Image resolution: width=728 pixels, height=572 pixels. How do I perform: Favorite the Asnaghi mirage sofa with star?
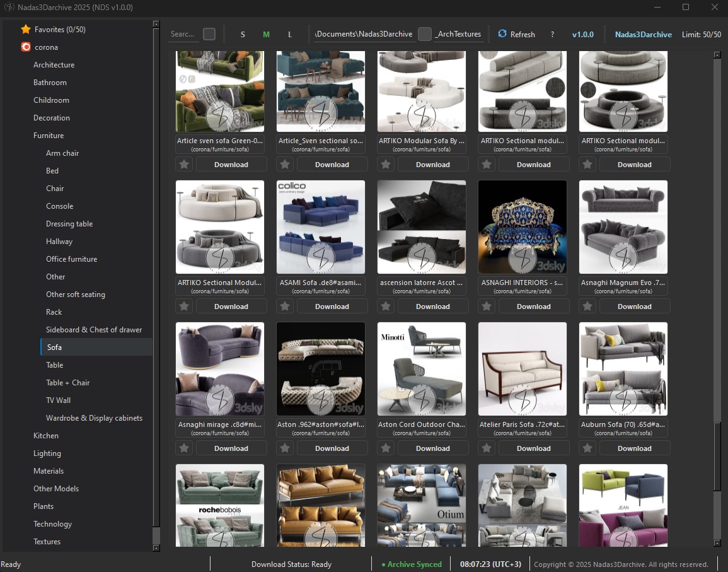pyautogui.click(x=184, y=448)
